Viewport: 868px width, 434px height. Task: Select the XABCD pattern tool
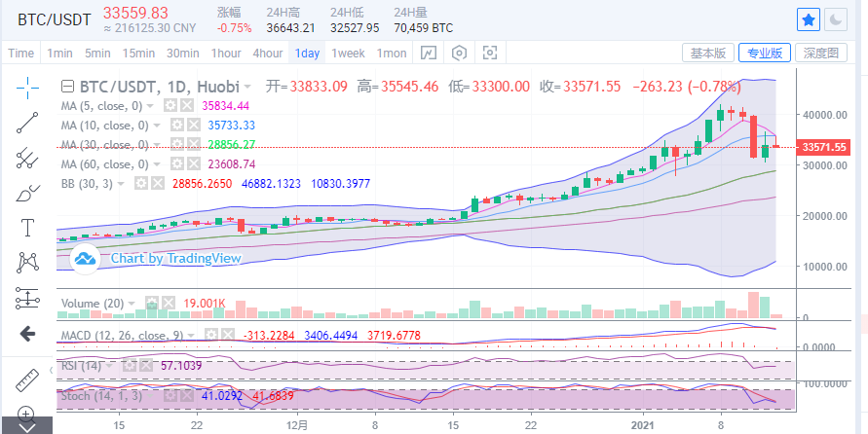(26, 263)
